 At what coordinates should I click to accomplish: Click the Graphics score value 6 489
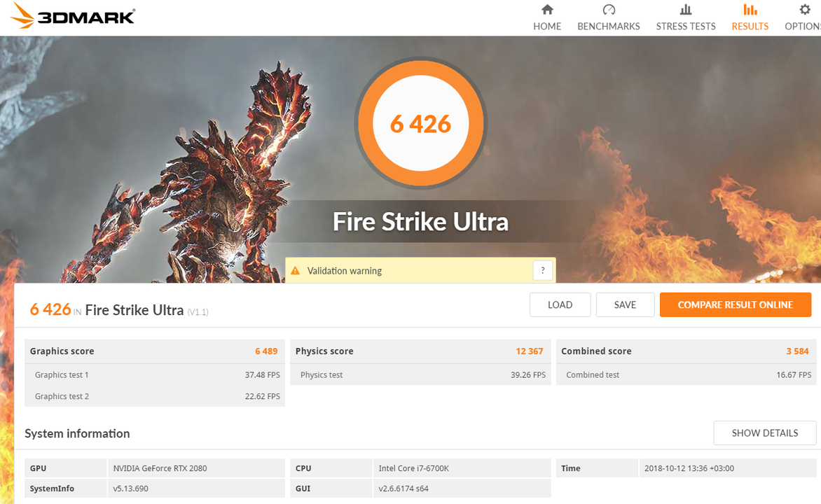pyautogui.click(x=266, y=351)
